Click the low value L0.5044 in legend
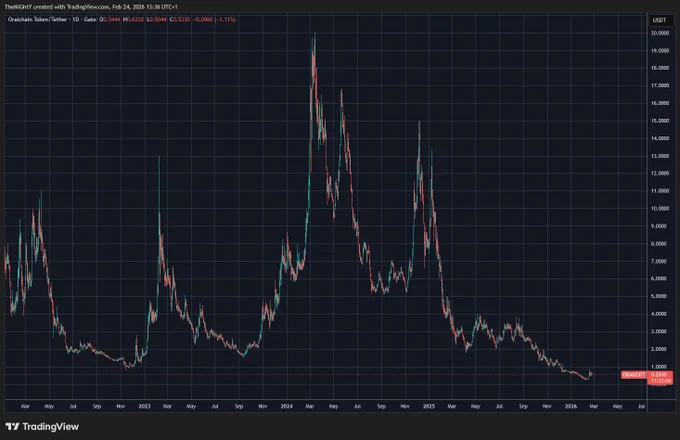The image size is (680, 440). click(x=156, y=20)
